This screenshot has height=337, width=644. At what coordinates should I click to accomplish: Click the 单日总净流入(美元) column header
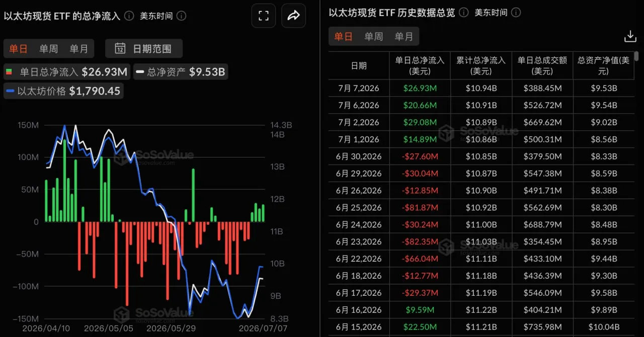click(x=420, y=65)
